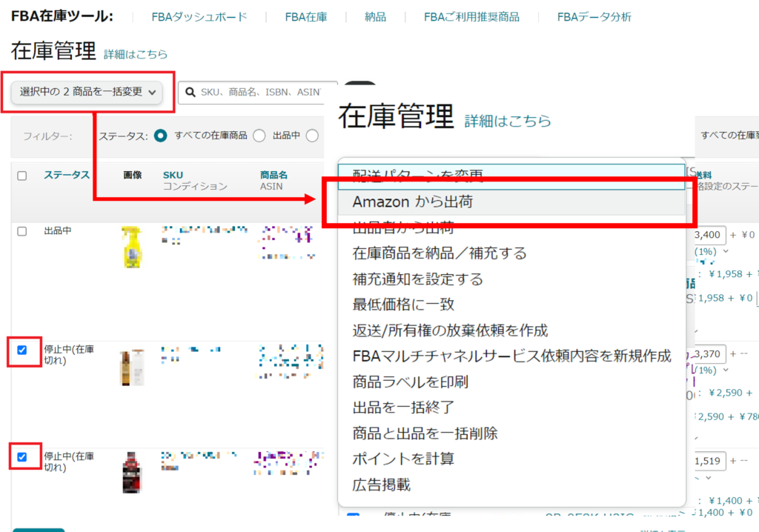Focus the SKU、商品名、ISBN、ASIN search field
This screenshot has height=532, width=759.
[258, 92]
